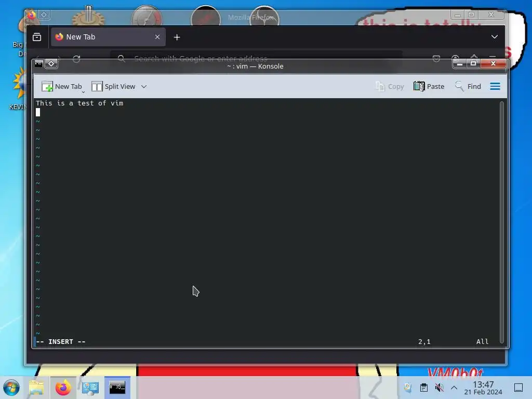Viewport: 532px width, 399px height.
Task: Open New Tab dropdown arrow in Konsole
Action: pos(83,92)
